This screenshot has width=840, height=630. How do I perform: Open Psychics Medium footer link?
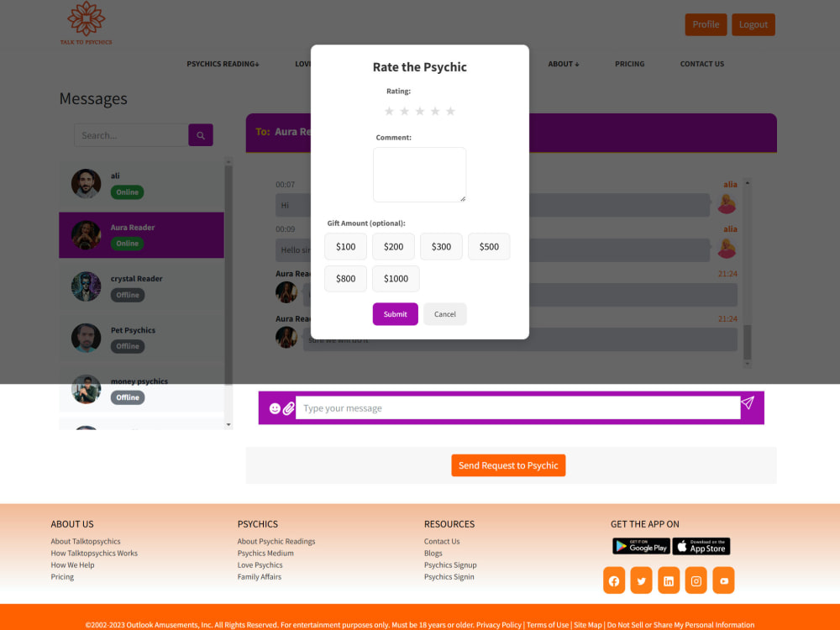(x=265, y=554)
